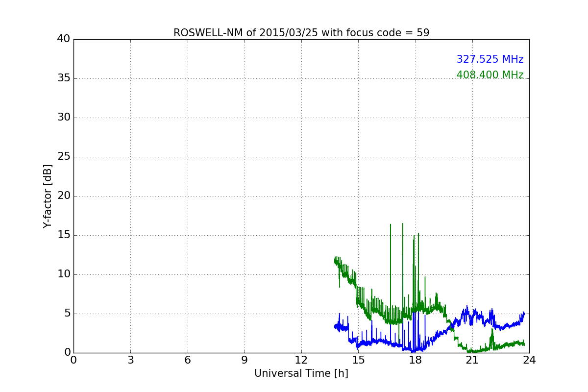Click x-axis tick label '18'
This screenshot has width=588, height=392.
pos(416,360)
